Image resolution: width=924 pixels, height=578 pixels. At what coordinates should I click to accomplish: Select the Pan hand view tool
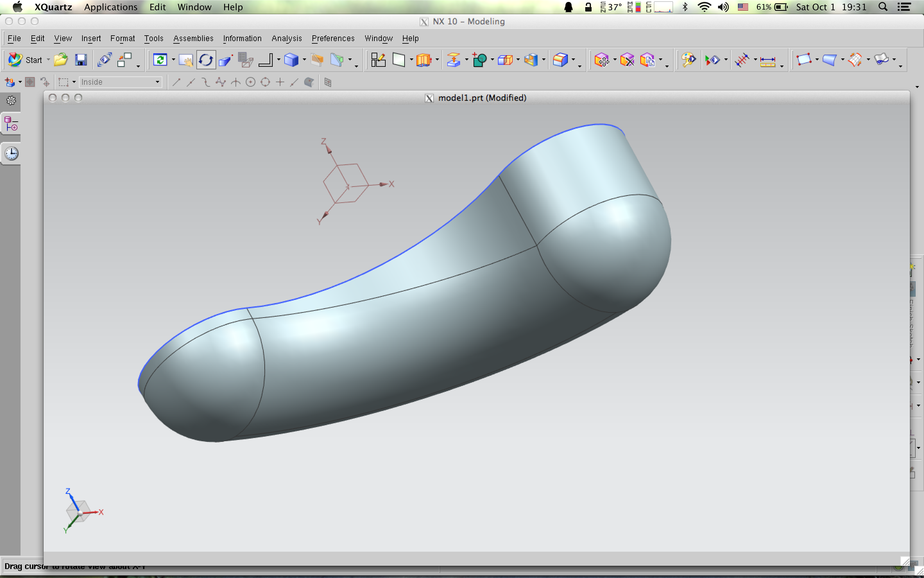185,60
